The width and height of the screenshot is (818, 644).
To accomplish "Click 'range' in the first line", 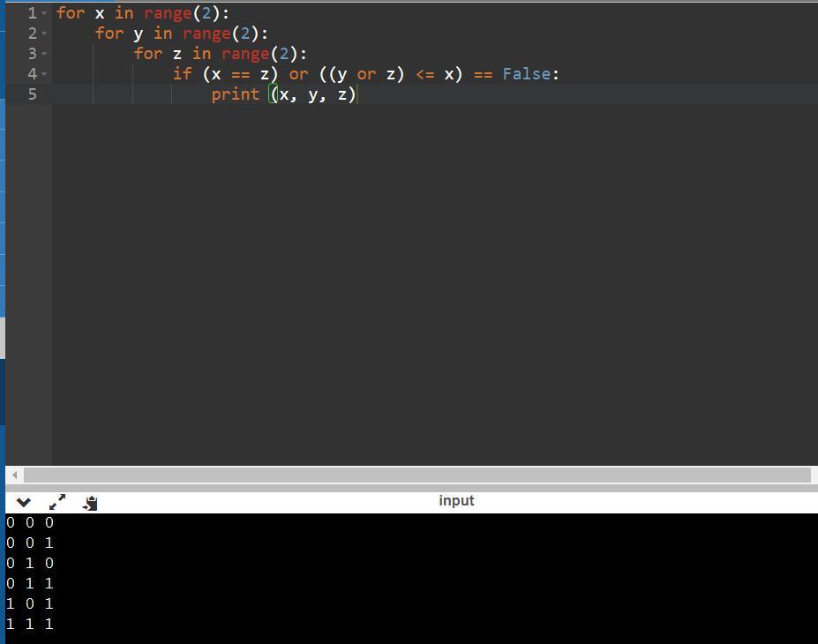I will (x=168, y=13).
